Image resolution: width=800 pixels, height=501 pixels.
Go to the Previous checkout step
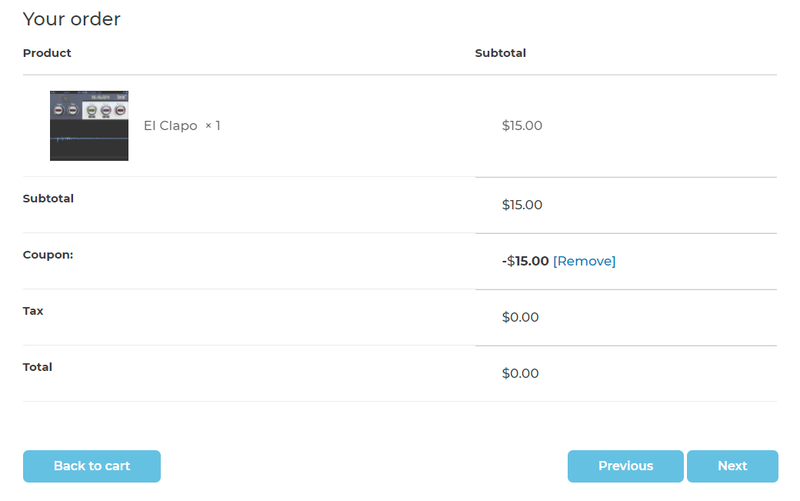(x=625, y=466)
